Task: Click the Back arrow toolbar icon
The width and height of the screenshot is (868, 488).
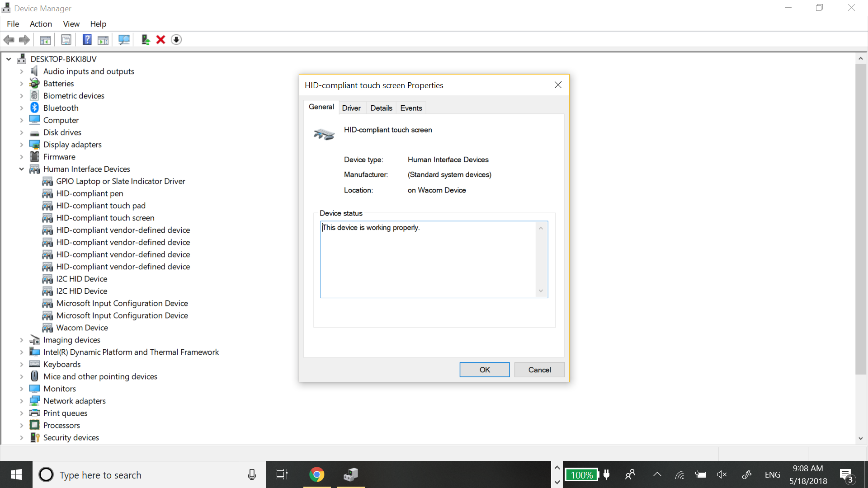Action: (x=9, y=40)
